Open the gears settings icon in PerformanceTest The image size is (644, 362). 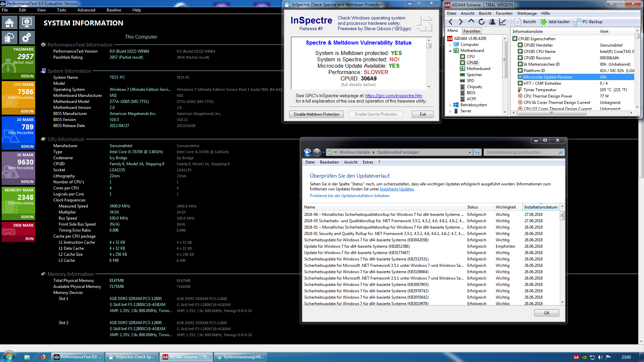click(x=26, y=38)
